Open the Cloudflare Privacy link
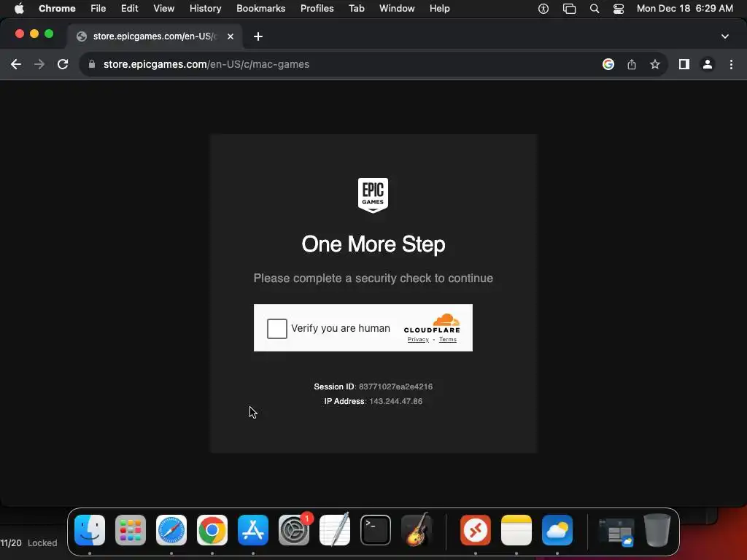Screen dimensions: 747x560 tap(418, 340)
